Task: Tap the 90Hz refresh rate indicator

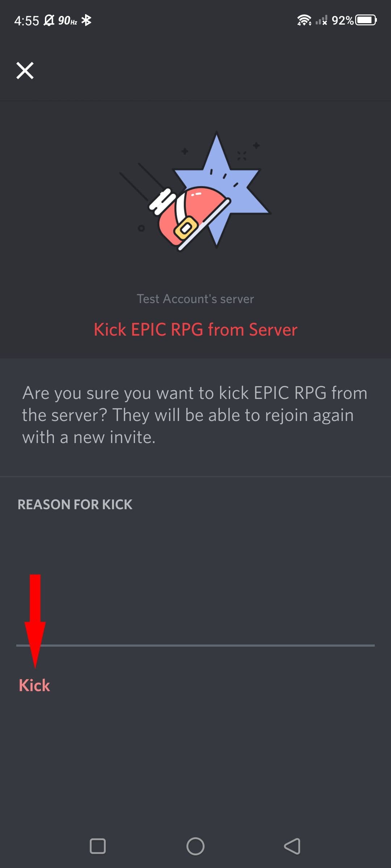Action: [x=68, y=21]
